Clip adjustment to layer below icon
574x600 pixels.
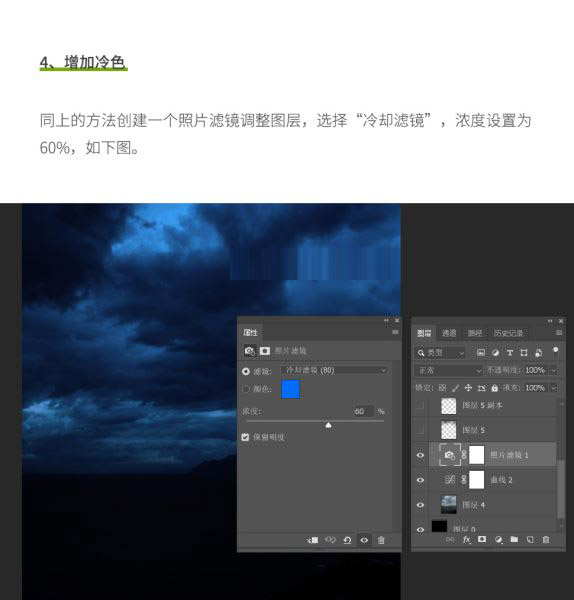(313, 540)
